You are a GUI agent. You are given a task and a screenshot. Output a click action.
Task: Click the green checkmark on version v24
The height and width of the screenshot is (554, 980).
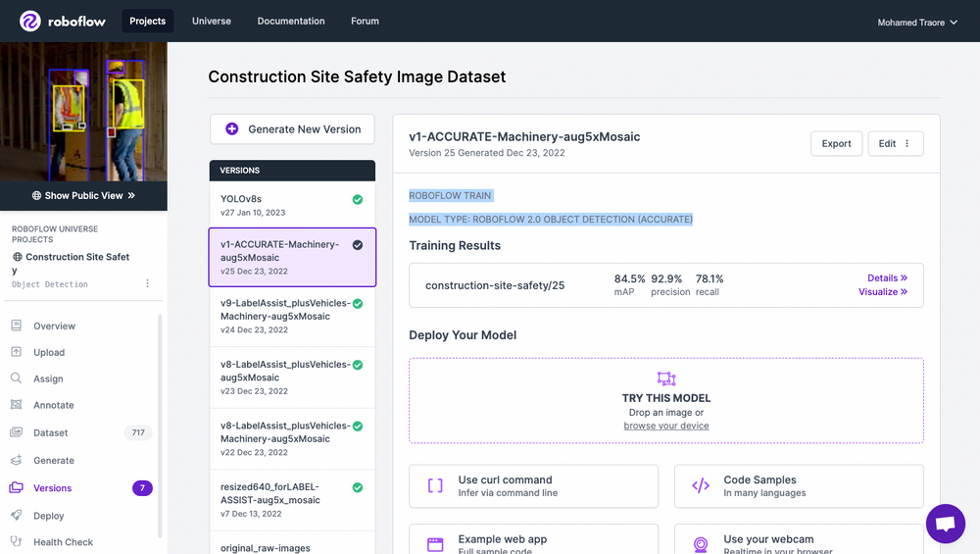pyautogui.click(x=358, y=304)
